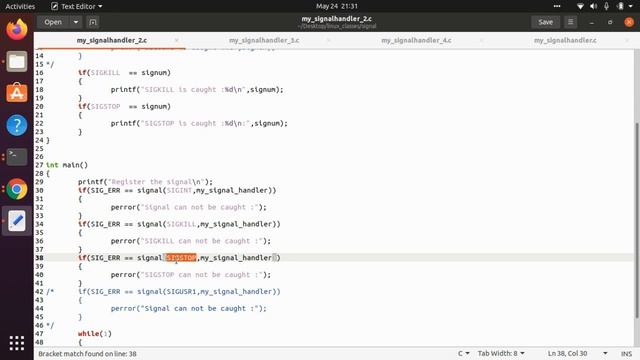This screenshot has width=640, height=360.
Task: Click the Open button
Action: [x=53, y=22]
